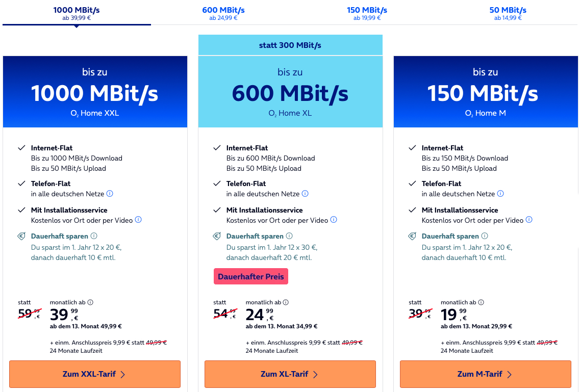Switch to the 600 MBit/s tab
Viewport: 580px width, 392px height.
click(x=223, y=13)
